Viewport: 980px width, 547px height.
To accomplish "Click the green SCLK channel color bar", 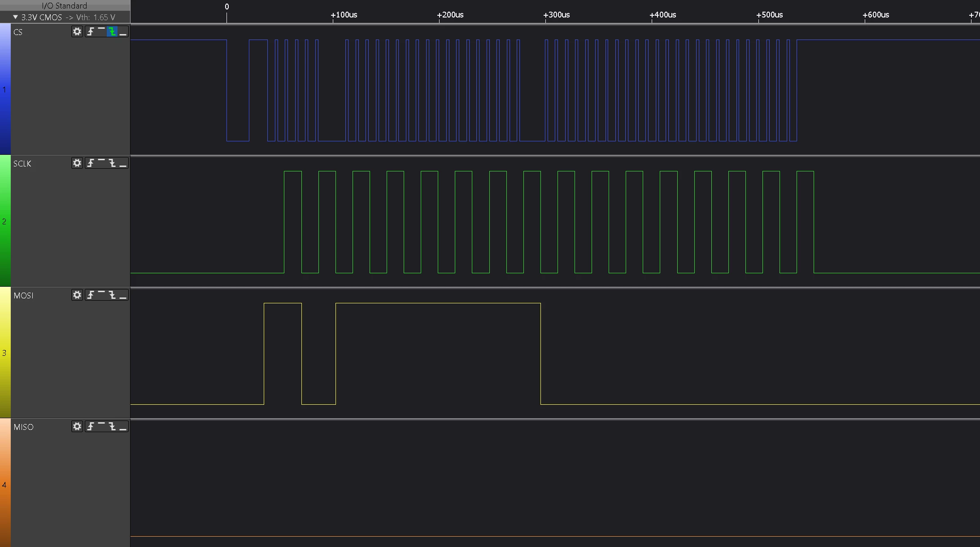I will pyautogui.click(x=5, y=221).
